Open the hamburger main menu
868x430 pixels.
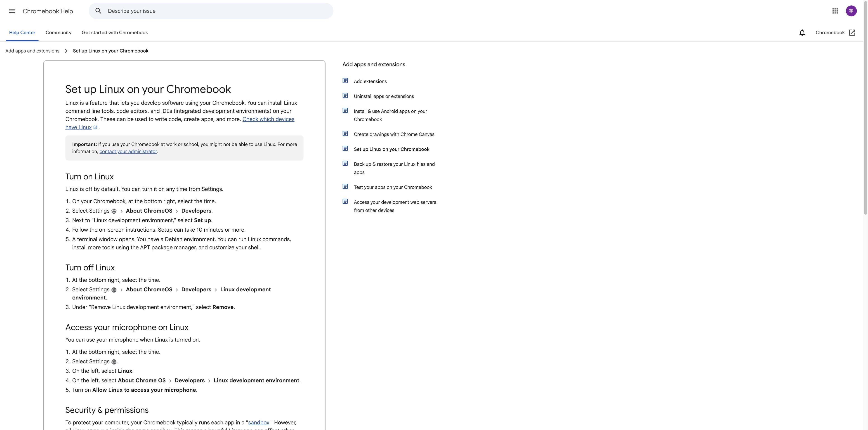tap(12, 11)
